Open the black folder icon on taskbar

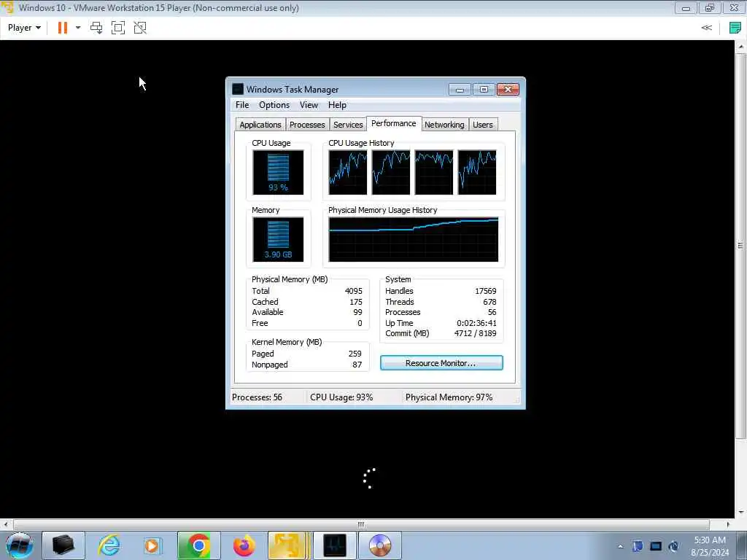click(63, 545)
